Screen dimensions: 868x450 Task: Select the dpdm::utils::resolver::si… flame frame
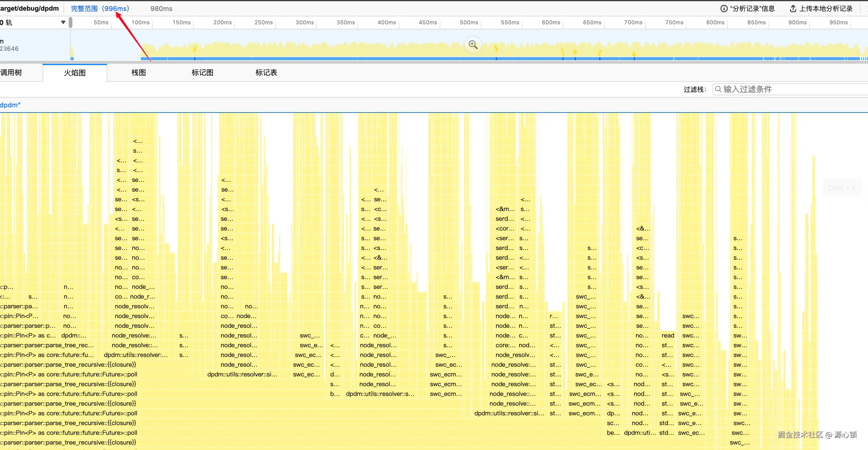coord(242,374)
